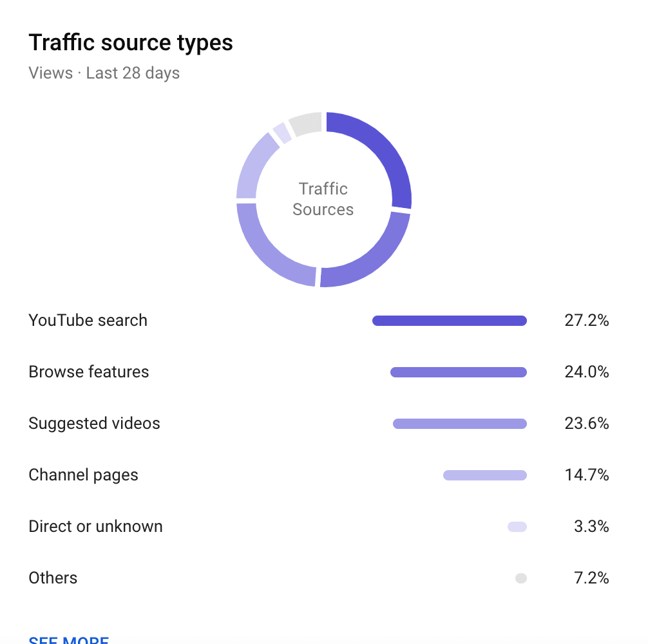The width and height of the screenshot is (648, 644).
Task: Click the Suggested videos row label
Action: click(x=94, y=423)
